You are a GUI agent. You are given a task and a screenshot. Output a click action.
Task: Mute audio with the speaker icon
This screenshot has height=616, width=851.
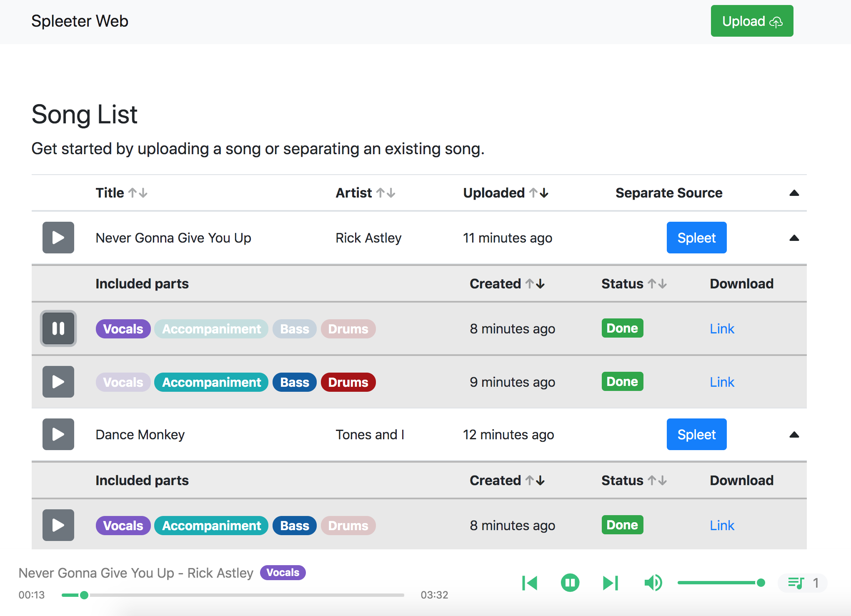coord(653,583)
